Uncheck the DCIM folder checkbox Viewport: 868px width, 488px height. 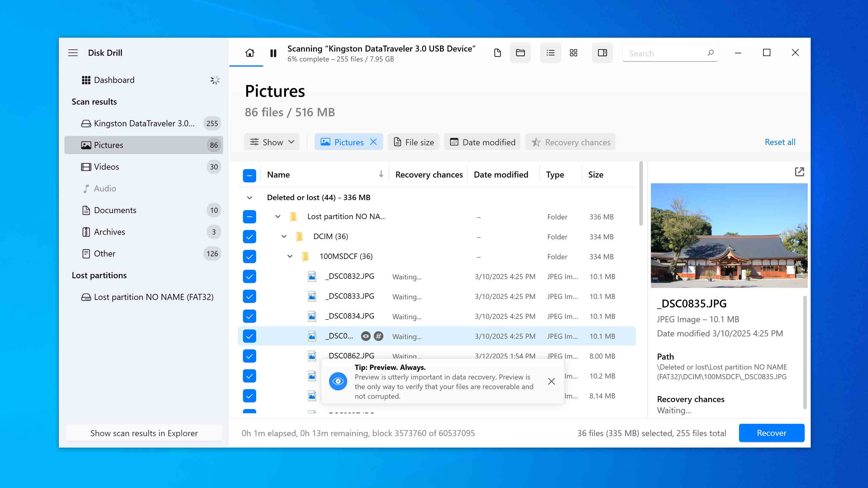coord(249,237)
